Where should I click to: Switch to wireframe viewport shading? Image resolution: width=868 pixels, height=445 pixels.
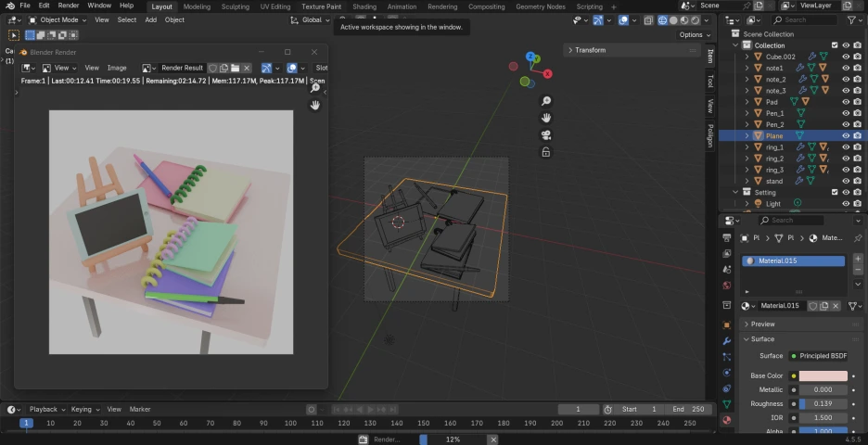click(x=663, y=19)
